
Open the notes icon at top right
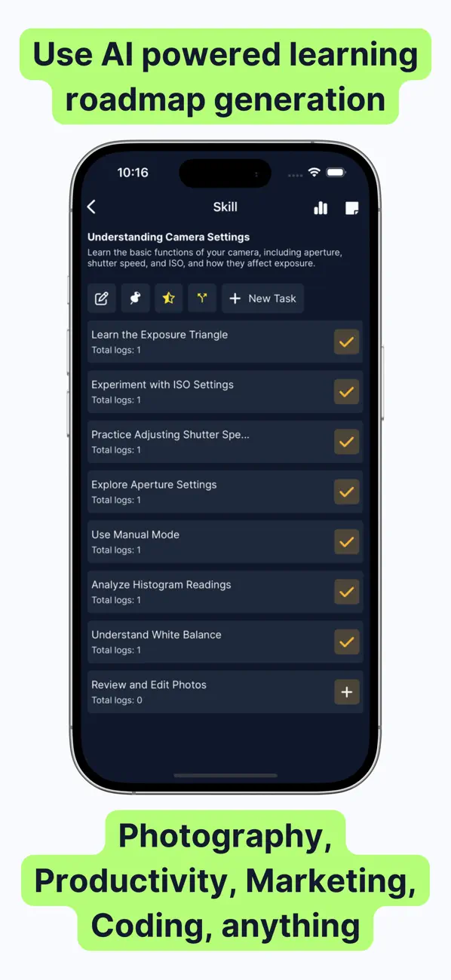pyautogui.click(x=351, y=207)
